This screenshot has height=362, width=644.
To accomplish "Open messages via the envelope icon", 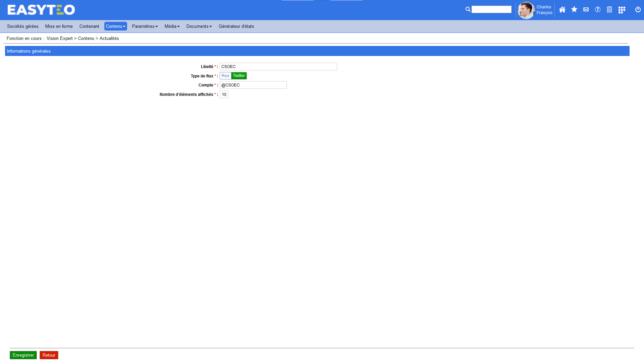I will 586,9.
